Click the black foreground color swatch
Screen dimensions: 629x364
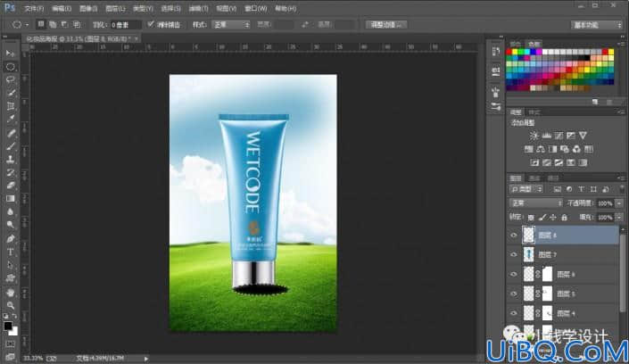8,326
